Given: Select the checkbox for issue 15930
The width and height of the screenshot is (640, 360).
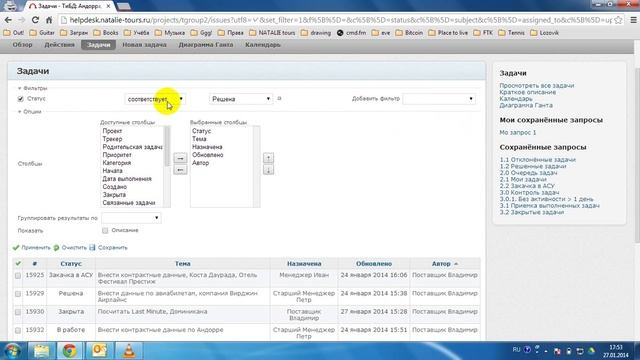Looking at the screenshot, I should pos(18,312).
